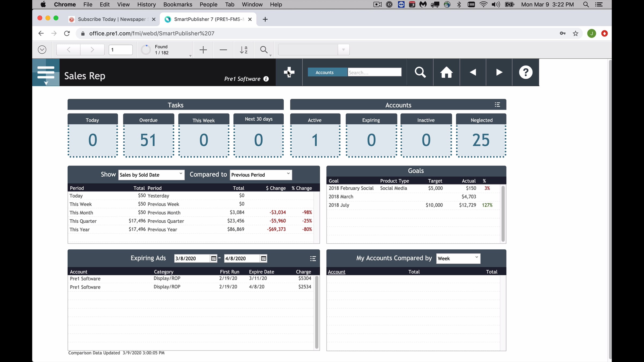This screenshot has width=644, height=362.
Task: Click the Expiring Ads start date field
Action: tap(192, 258)
